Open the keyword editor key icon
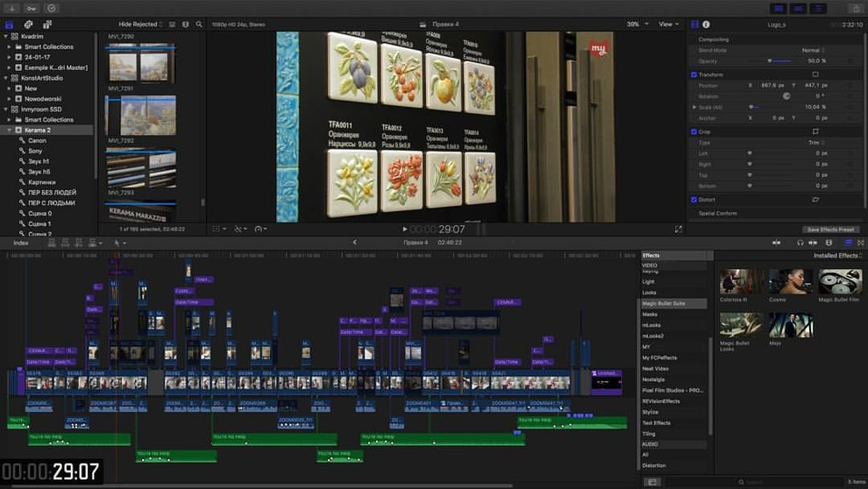Screen dimensions: 868x489 [31, 8]
